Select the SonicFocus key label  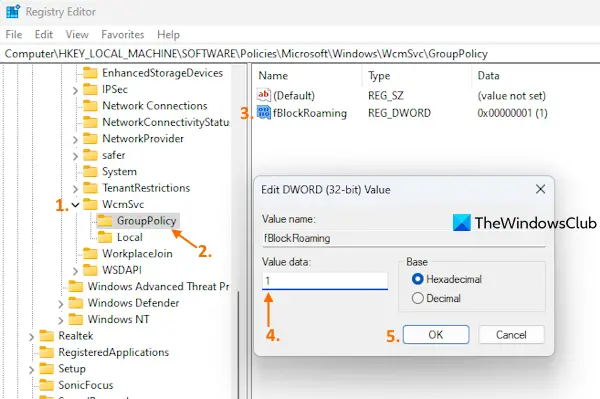pos(85,385)
